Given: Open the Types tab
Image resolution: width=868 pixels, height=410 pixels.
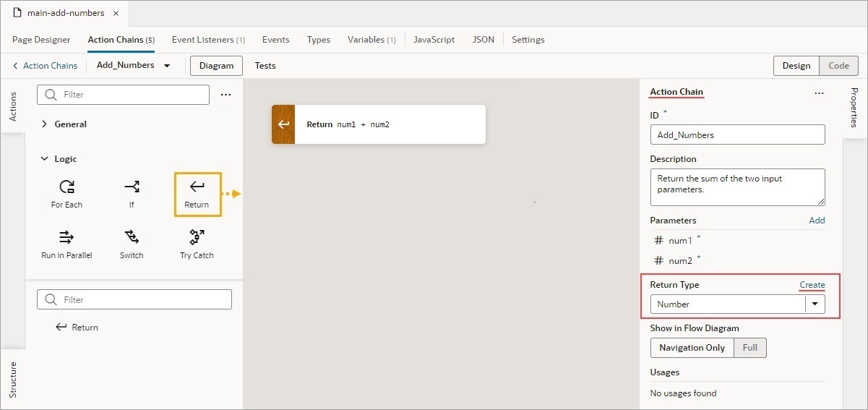Looking at the screenshot, I should tap(319, 40).
